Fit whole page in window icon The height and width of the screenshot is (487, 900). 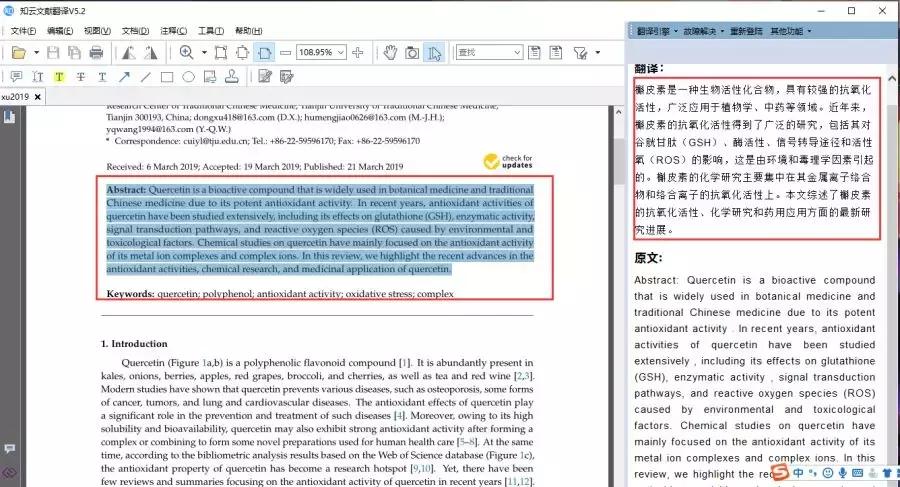[242, 53]
